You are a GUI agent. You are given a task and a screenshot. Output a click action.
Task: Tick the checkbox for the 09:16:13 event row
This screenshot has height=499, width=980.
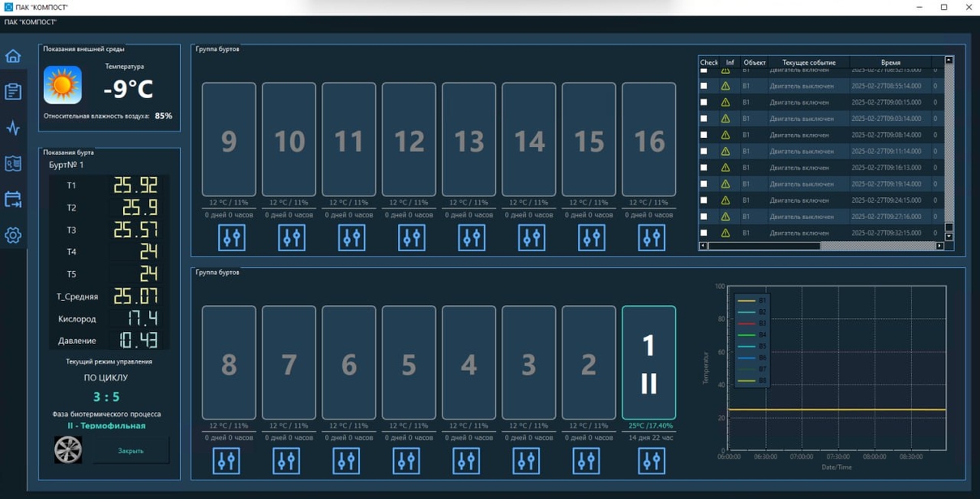704,168
